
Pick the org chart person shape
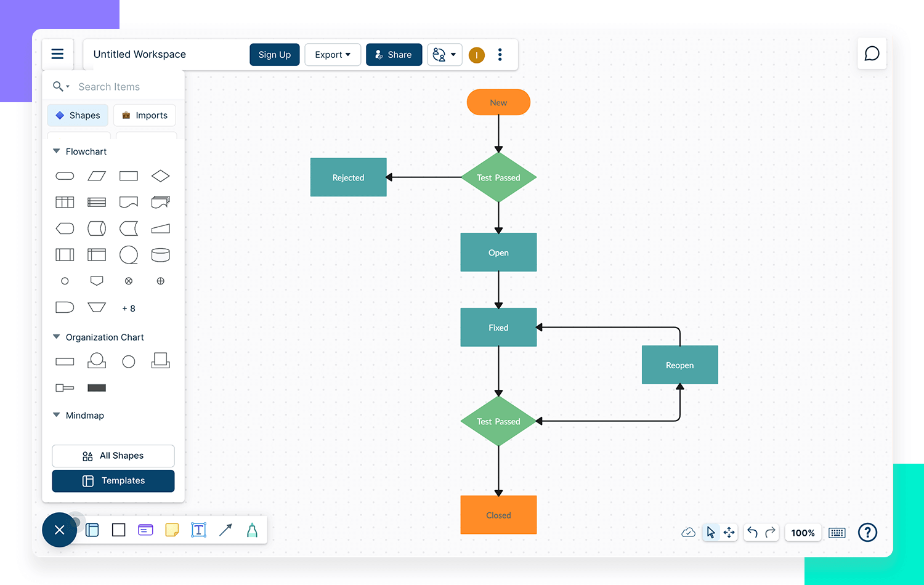[x=97, y=361]
